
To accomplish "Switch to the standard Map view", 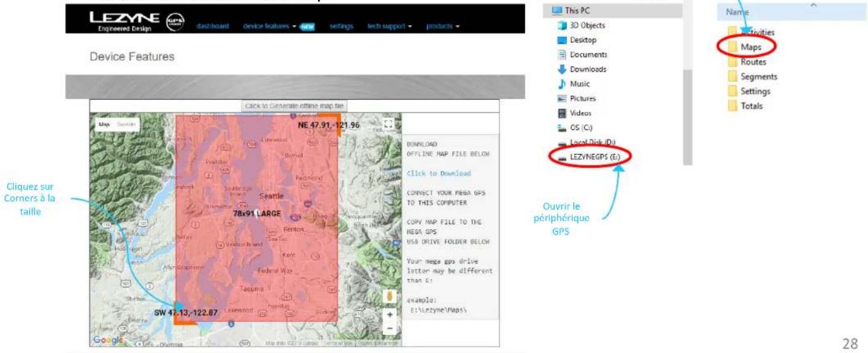I will [105, 124].
